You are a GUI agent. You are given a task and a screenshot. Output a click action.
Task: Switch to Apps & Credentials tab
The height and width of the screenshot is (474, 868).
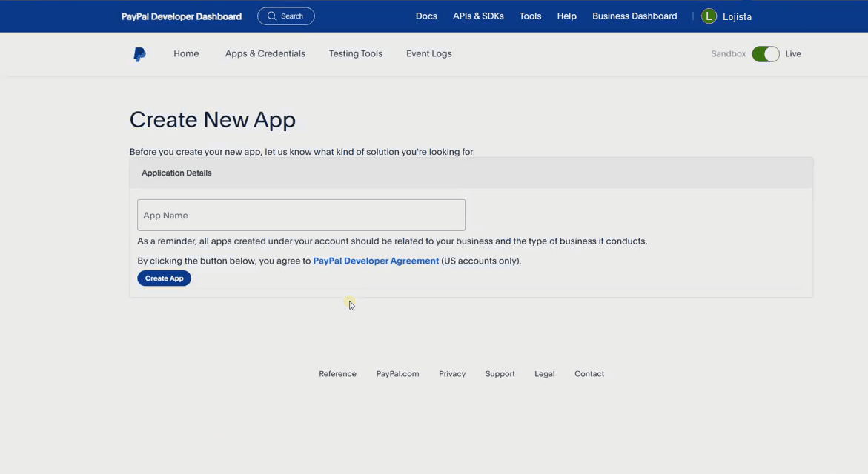point(265,53)
